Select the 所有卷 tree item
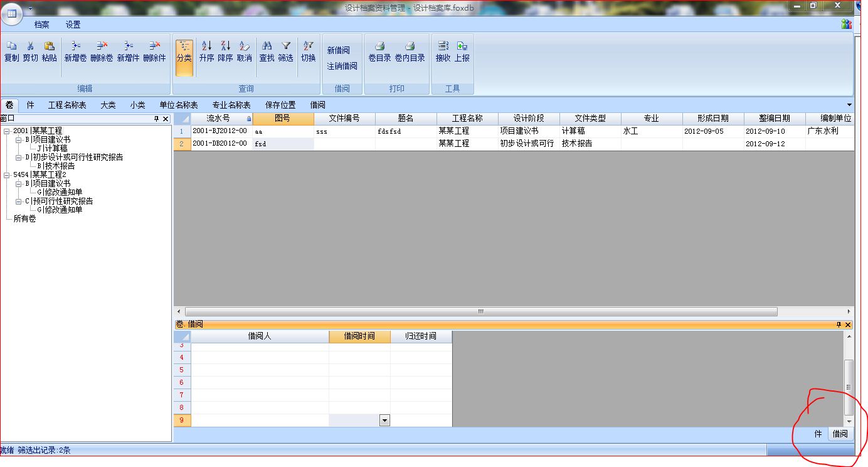This screenshot has width=868, height=467. click(24, 218)
